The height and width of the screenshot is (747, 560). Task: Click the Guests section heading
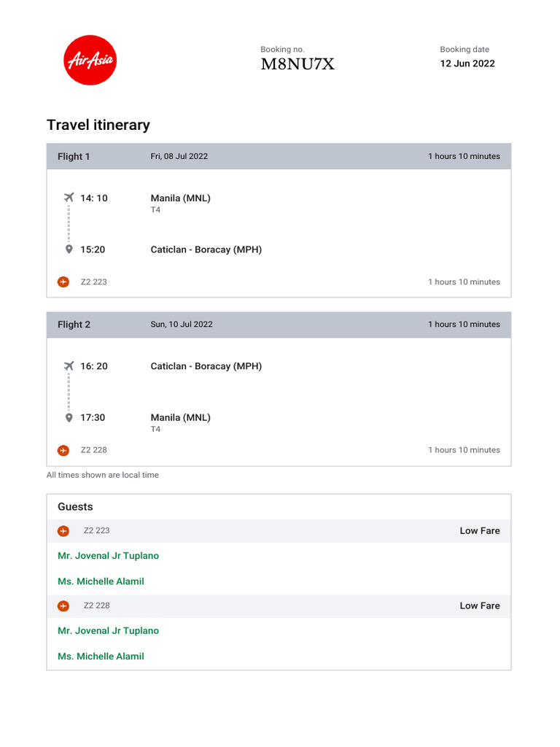point(75,507)
